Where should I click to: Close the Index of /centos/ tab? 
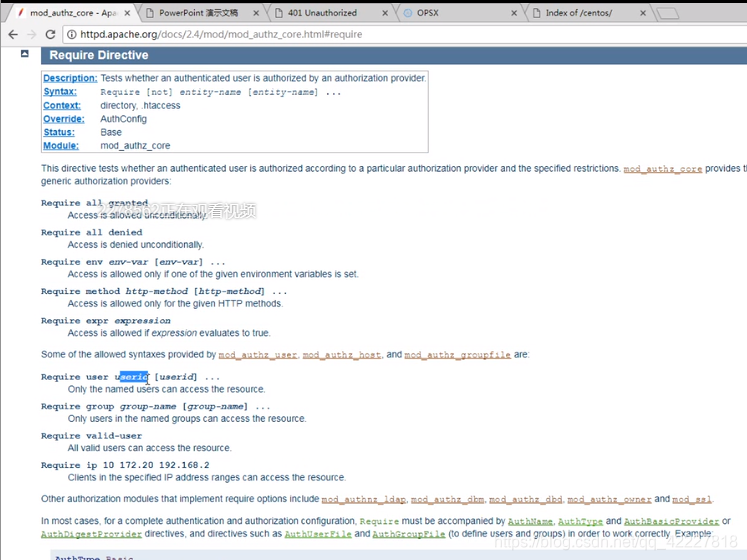point(643,13)
